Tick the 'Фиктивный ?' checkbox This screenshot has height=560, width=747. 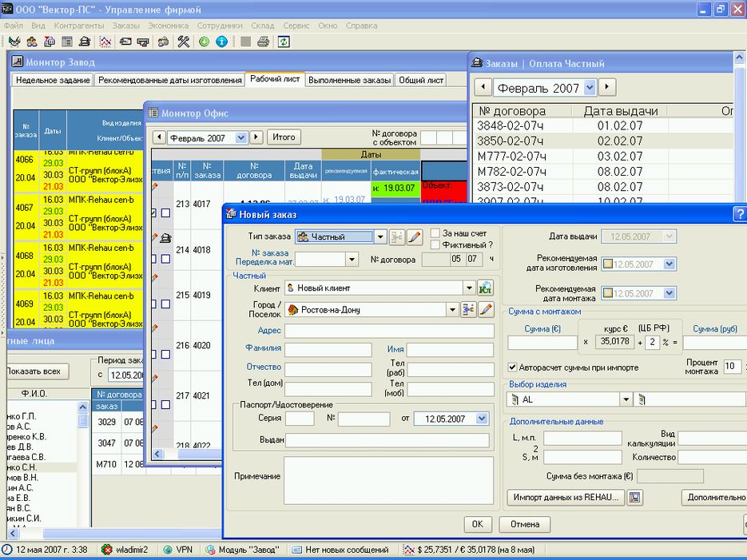coord(435,245)
